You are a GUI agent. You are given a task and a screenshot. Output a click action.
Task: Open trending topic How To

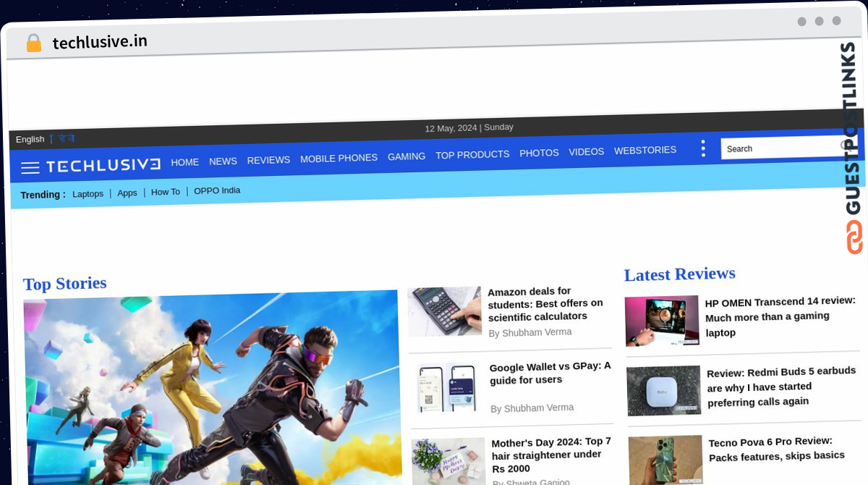coord(166,192)
